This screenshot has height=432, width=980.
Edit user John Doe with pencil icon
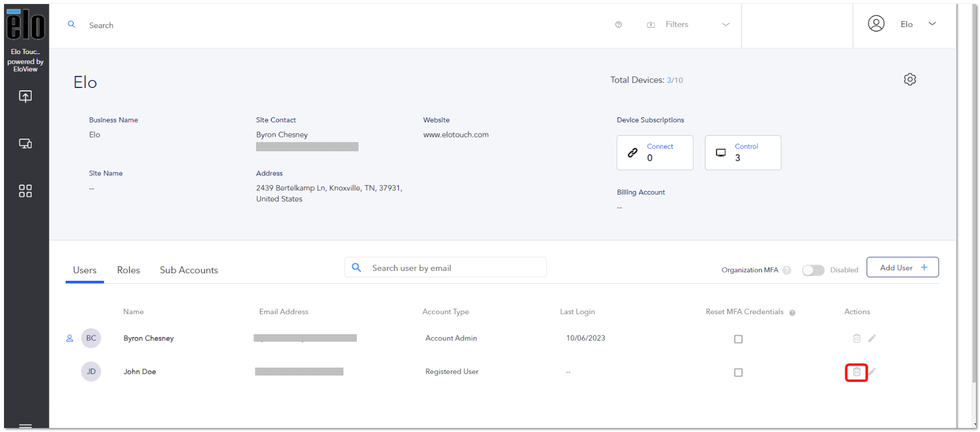872,372
